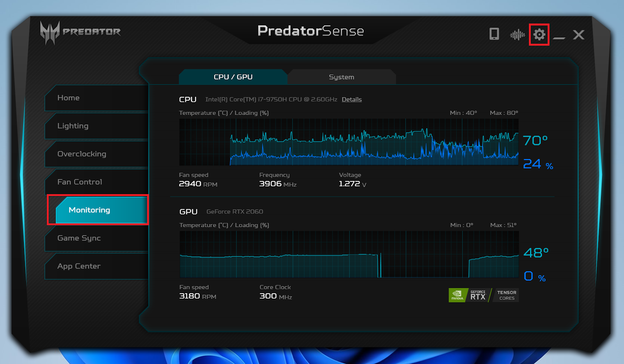Switch to the System tab

coord(342,77)
